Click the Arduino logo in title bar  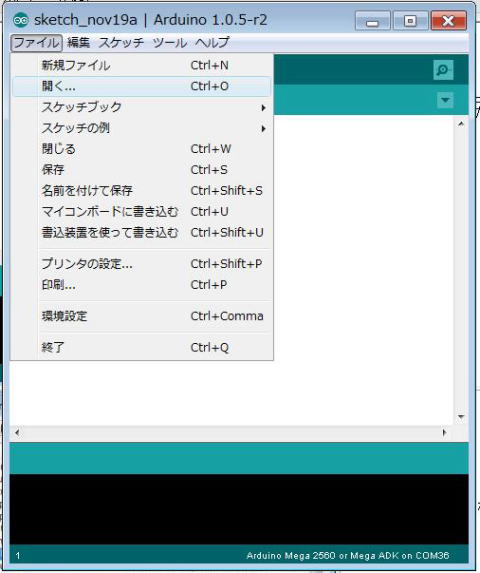20,20
